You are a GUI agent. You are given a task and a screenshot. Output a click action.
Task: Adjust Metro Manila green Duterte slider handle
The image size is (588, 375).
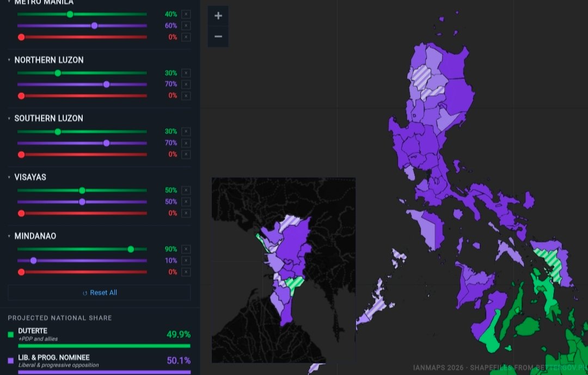click(70, 14)
